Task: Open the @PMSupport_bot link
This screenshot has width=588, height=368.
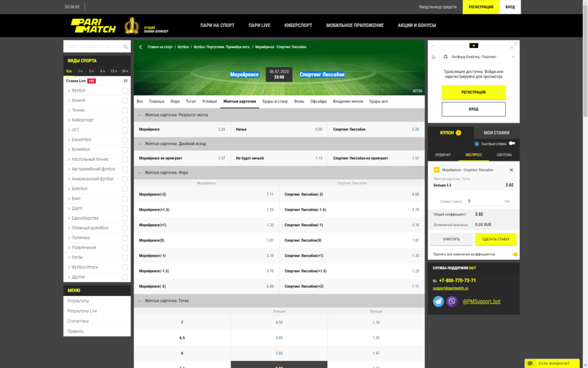Action: [x=482, y=301]
